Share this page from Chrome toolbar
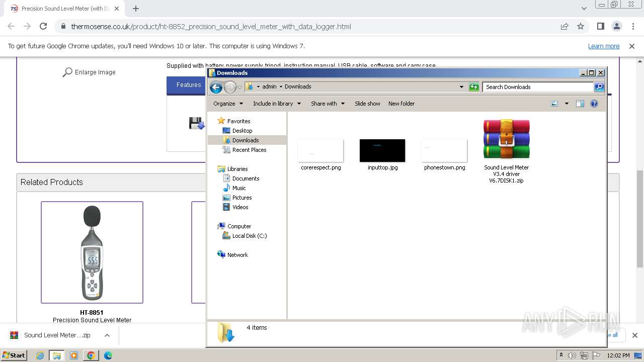Image resolution: width=644 pixels, height=362 pixels. coord(565,26)
